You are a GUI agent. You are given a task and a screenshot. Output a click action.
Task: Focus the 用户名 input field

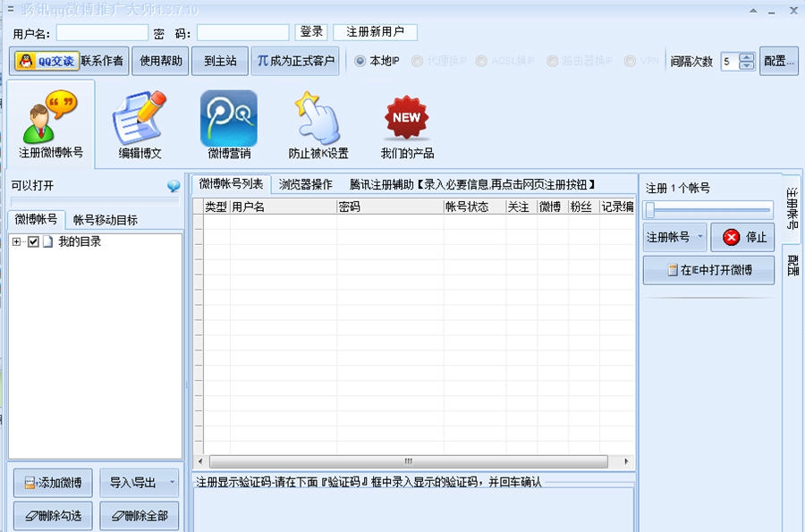(x=102, y=33)
